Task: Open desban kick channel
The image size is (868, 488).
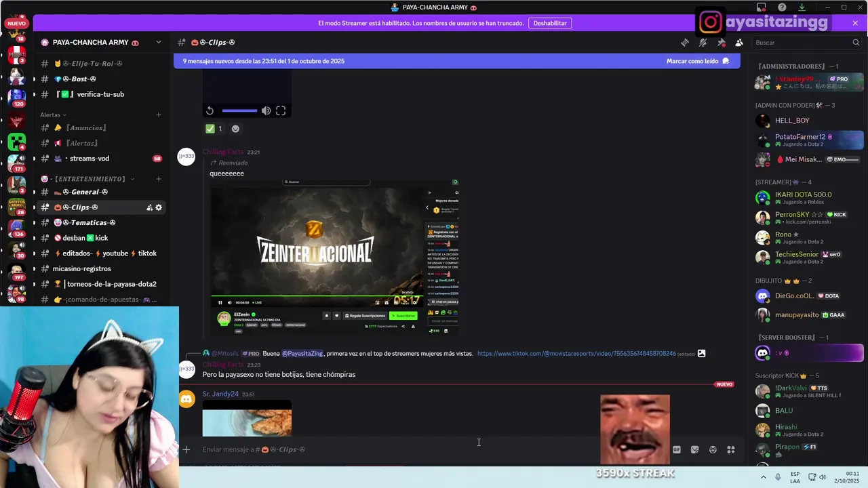Action: tap(100, 238)
